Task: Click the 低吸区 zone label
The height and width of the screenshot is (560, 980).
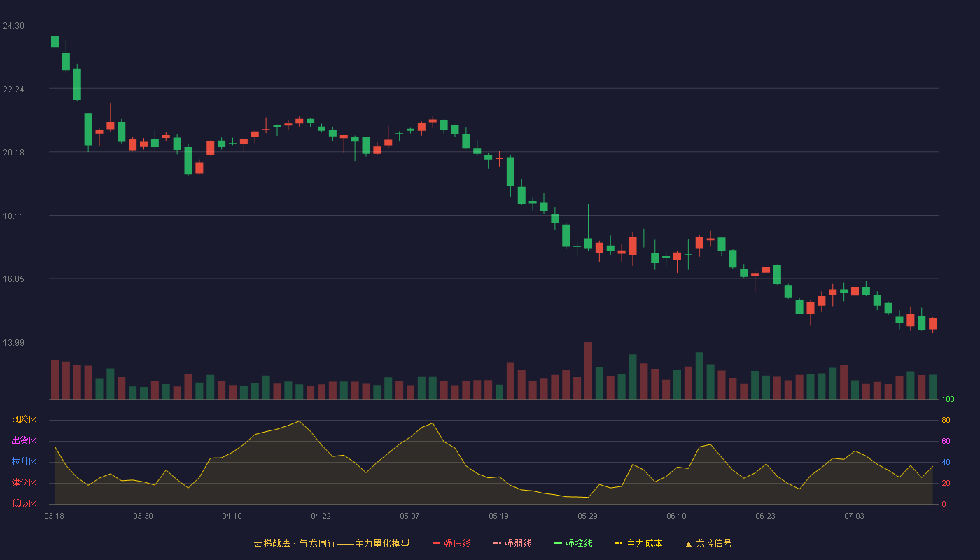Action: click(24, 503)
